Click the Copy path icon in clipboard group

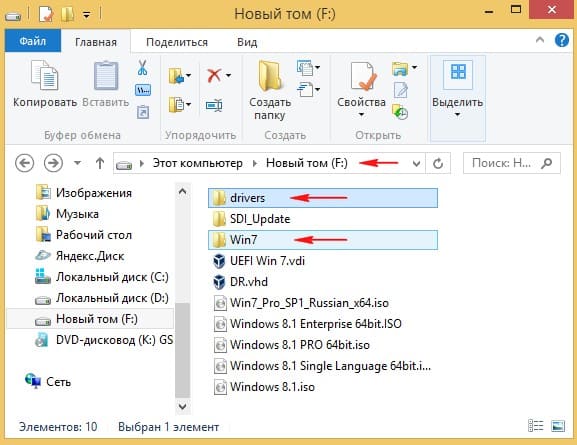coord(143,90)
